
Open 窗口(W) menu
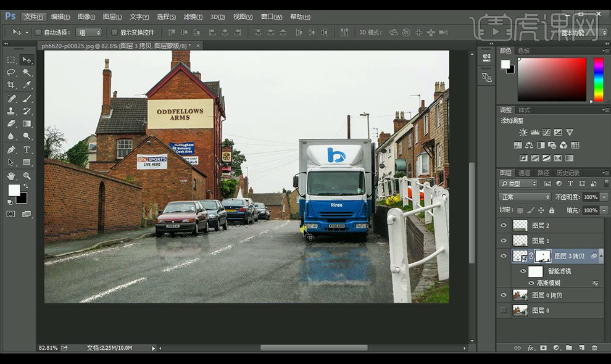[x=271, y=17]
